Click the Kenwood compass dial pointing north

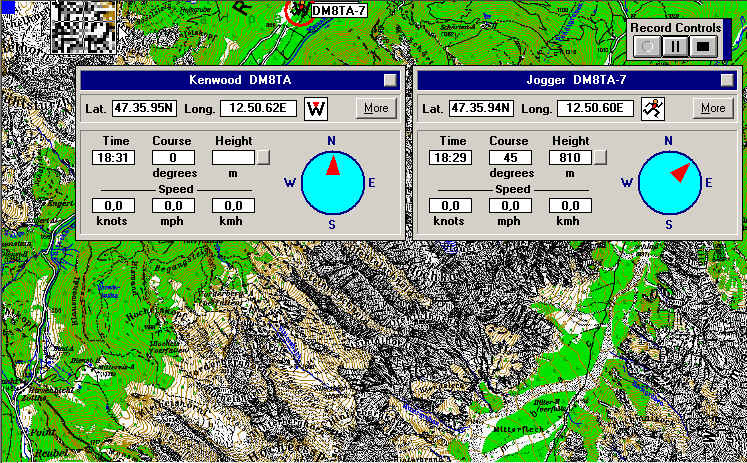coord(333,183)
